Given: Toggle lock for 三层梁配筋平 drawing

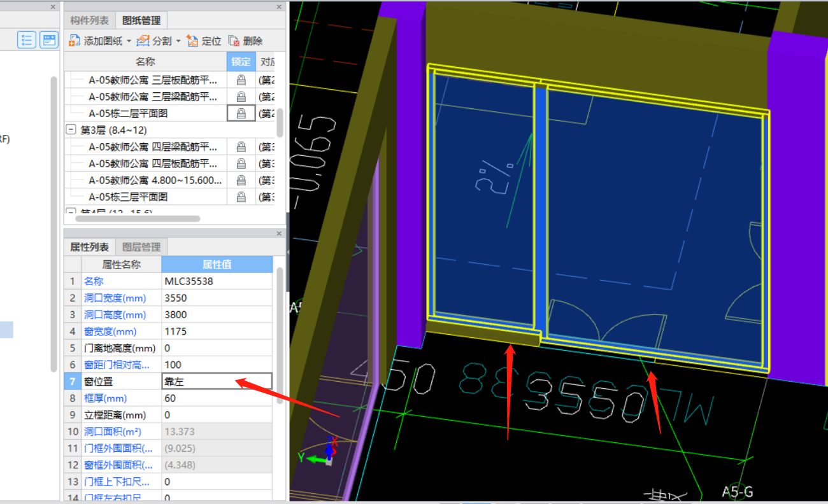Looking at the screenshot, I should click(241, 97).
